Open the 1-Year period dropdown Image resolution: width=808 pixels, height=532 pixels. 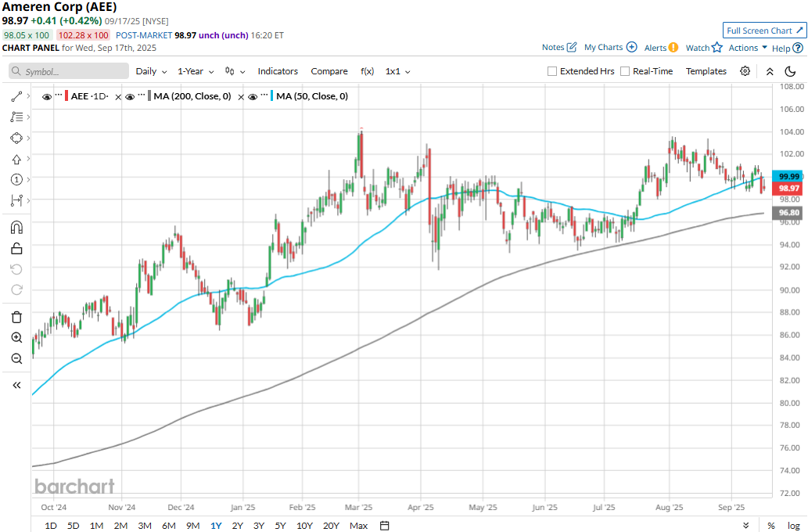coord(196,71)
